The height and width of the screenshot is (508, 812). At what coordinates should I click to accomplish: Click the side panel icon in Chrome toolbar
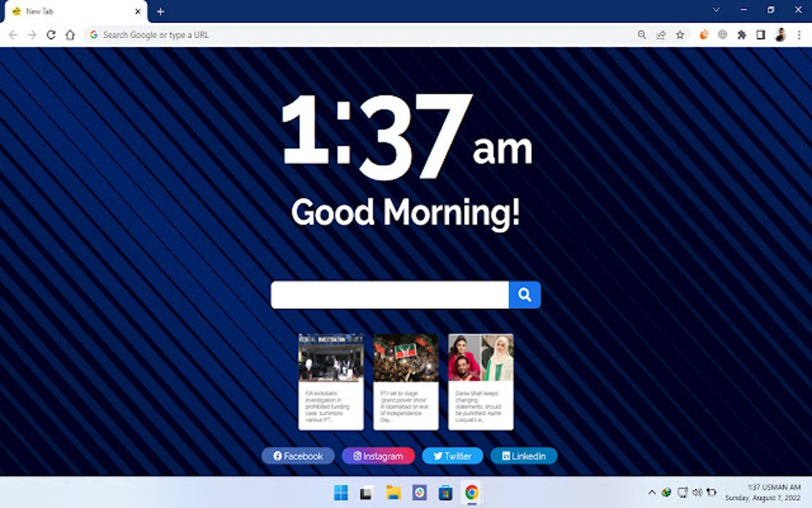tap(759, 34)
